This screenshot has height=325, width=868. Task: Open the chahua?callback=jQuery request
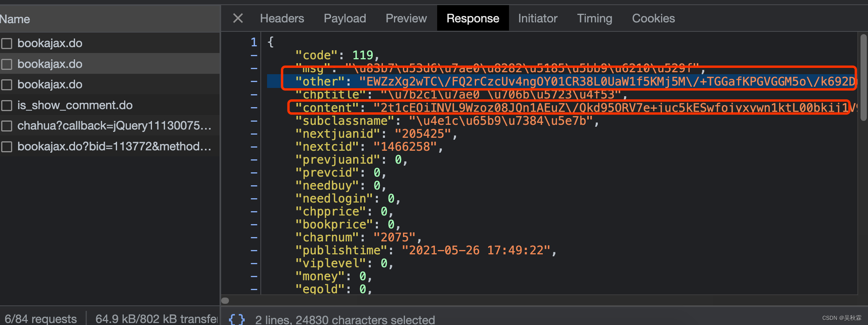point(114,126)
